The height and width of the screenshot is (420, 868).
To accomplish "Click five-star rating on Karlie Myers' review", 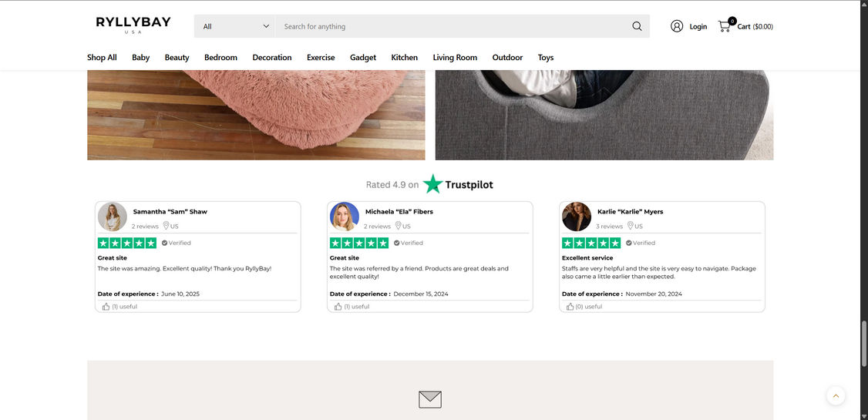I will click(591, 243).
